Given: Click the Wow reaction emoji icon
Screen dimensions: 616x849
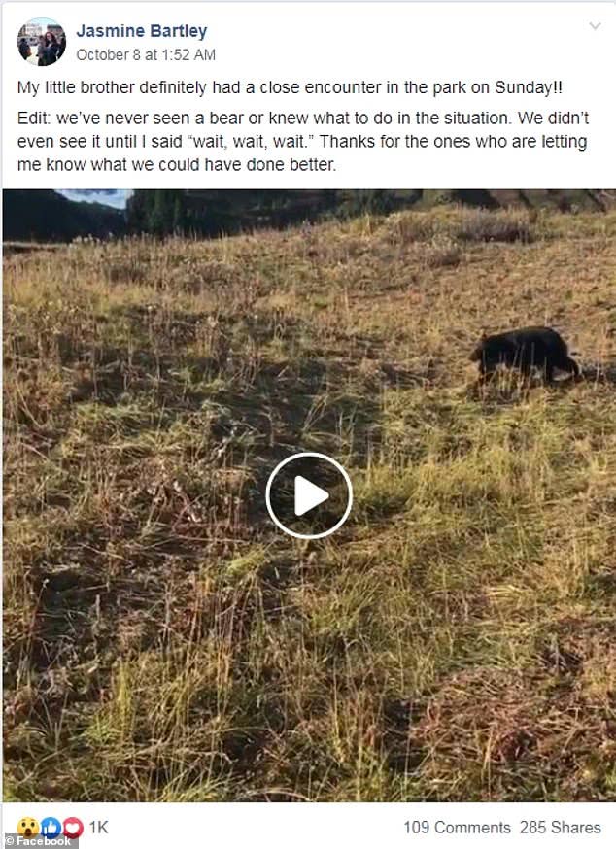Looking at the screenshot, I should click(26, 827).
